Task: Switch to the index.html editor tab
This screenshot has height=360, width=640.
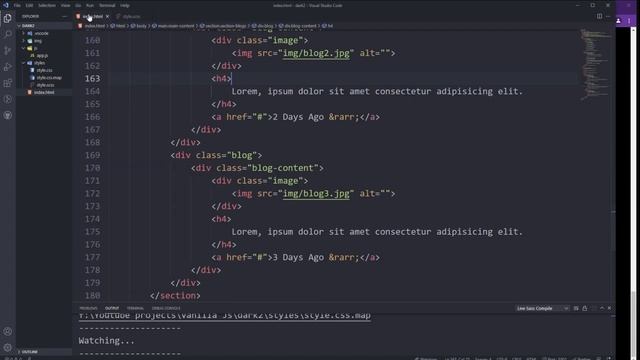Action: (x=92, y=16)
